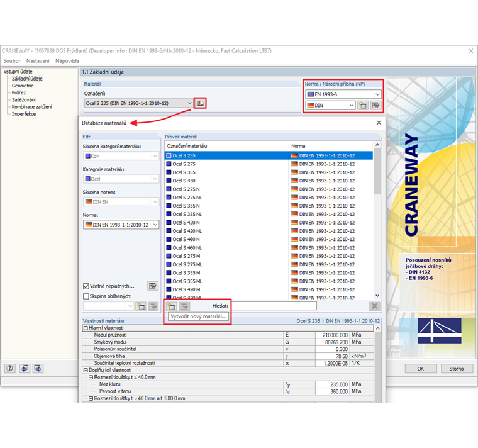Click the next module arrow icon
The width and height of the screenshot is (478, 448).
coord(38,368)
